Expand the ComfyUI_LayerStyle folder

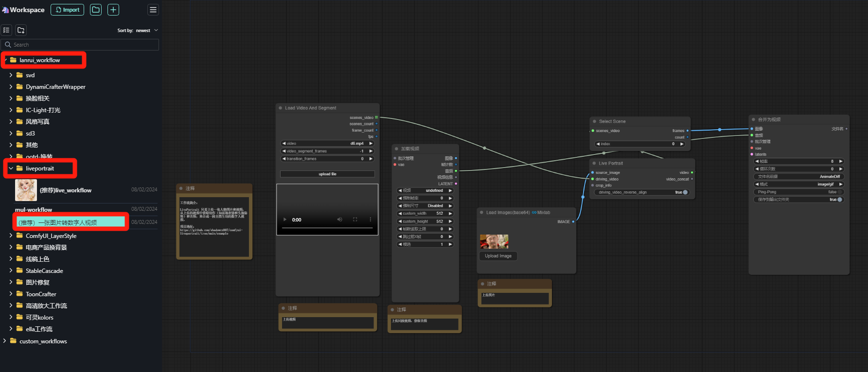tap(11, 236)
